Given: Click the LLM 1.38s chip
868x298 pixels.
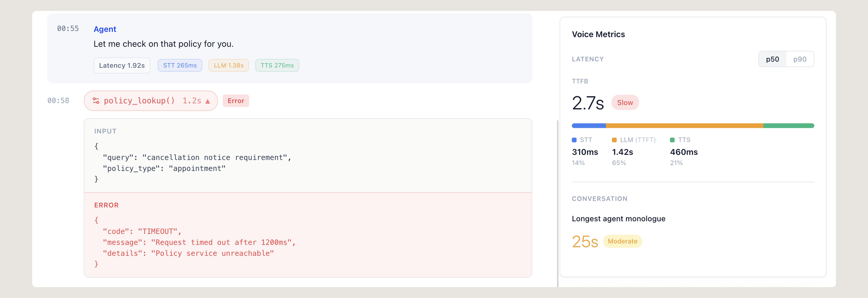Looking at the screenshot, I should pos(229,65).
